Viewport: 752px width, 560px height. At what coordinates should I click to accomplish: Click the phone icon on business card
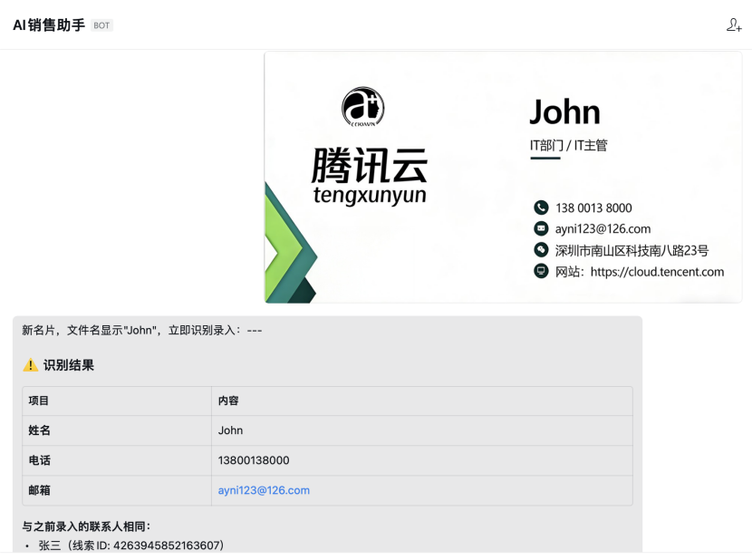click(x=541, y=208)
